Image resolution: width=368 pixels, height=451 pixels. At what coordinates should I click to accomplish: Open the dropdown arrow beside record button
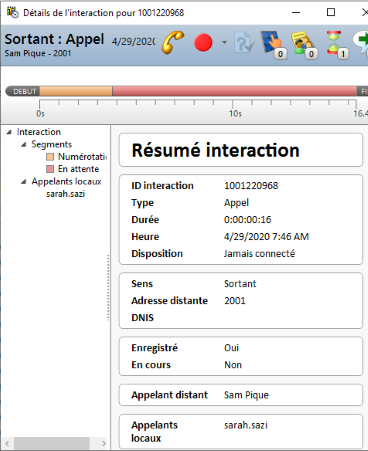click(224, 42)
